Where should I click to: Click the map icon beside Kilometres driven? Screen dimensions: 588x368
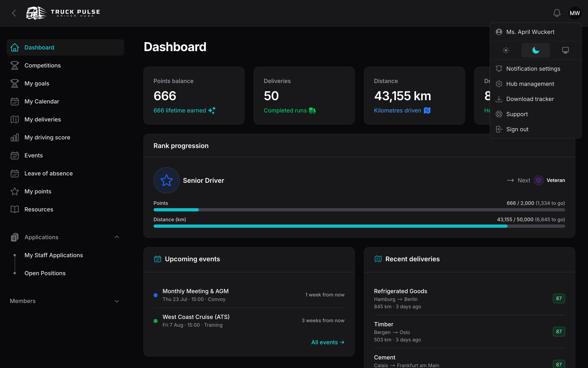point(427,110)
